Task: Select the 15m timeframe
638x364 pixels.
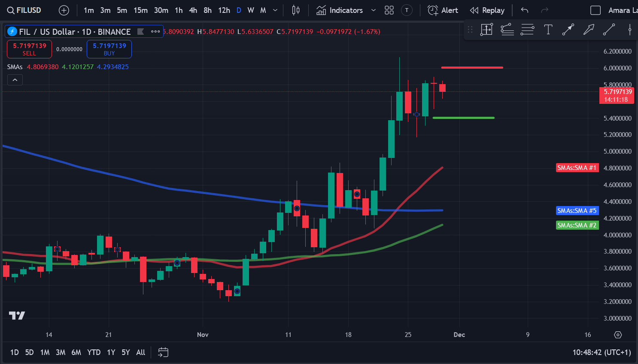Action: point(140,10)
